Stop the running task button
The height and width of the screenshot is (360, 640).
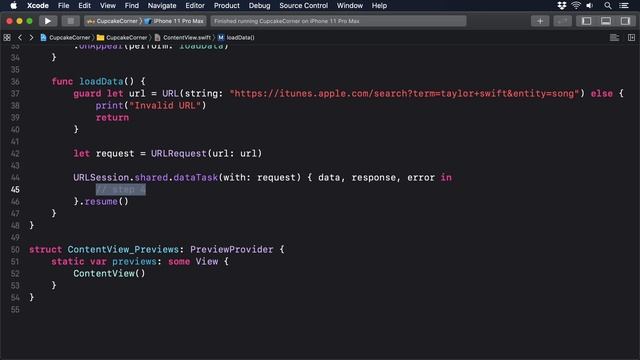pyautogui.click(x=71, y=21)
